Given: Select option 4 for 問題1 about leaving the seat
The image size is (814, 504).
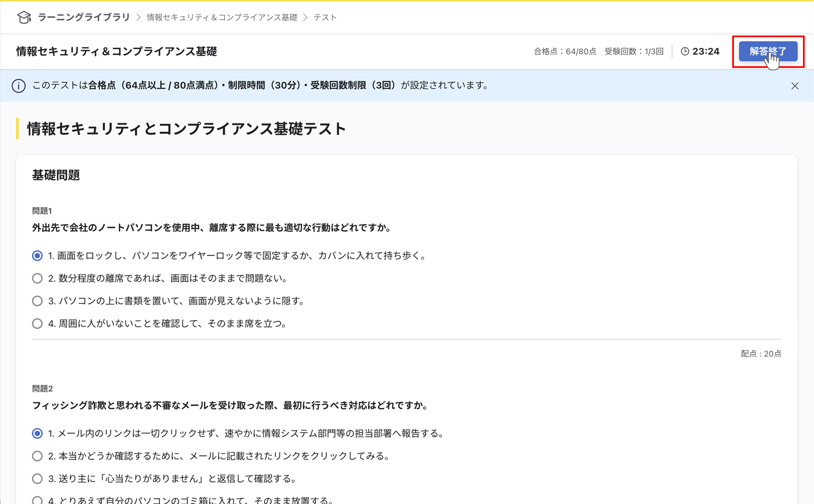Looking at the screenshot, I should coord(37,323).
